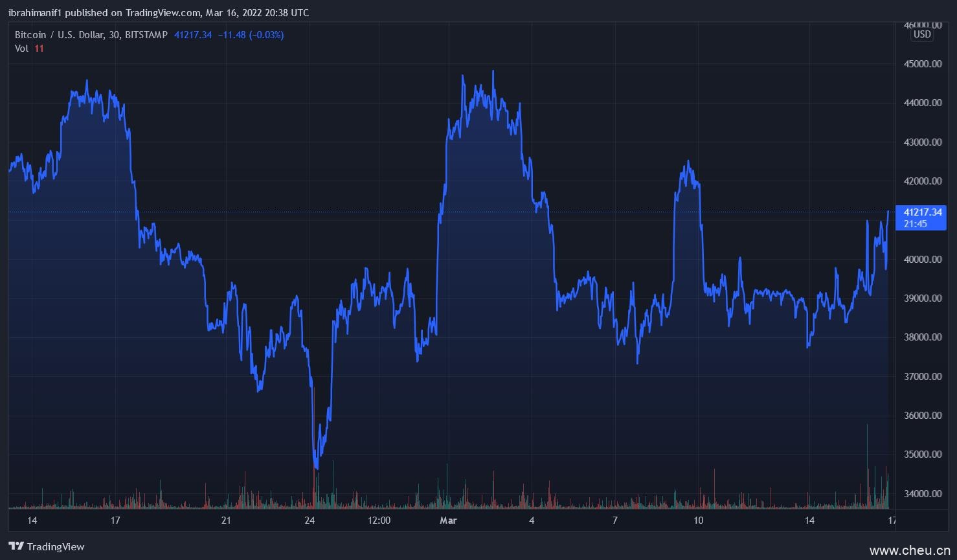Click the 37000.00 price axis label
The width and height of the screenshot is (957, 560).
923,377
